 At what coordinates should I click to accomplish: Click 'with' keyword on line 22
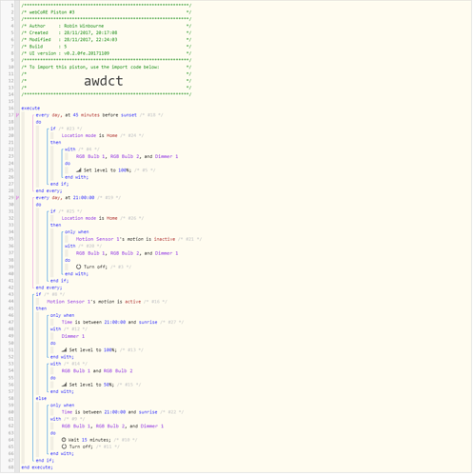(x=70, y=149)
